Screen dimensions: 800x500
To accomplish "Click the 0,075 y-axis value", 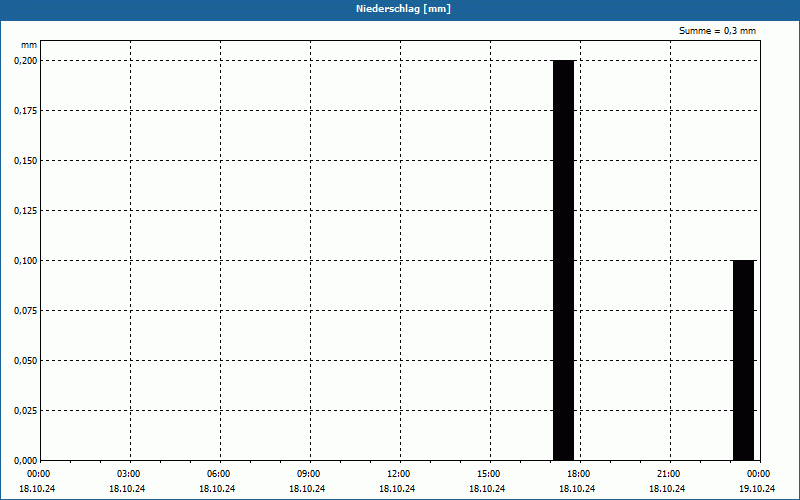I will [26, 311].
